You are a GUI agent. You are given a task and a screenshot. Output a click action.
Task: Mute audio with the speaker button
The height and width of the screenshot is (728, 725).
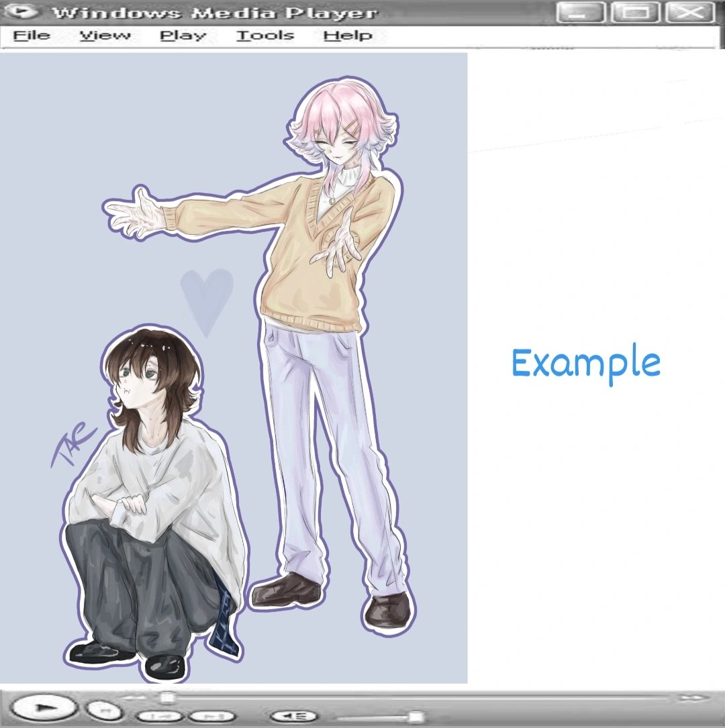(x=293, y=717)
